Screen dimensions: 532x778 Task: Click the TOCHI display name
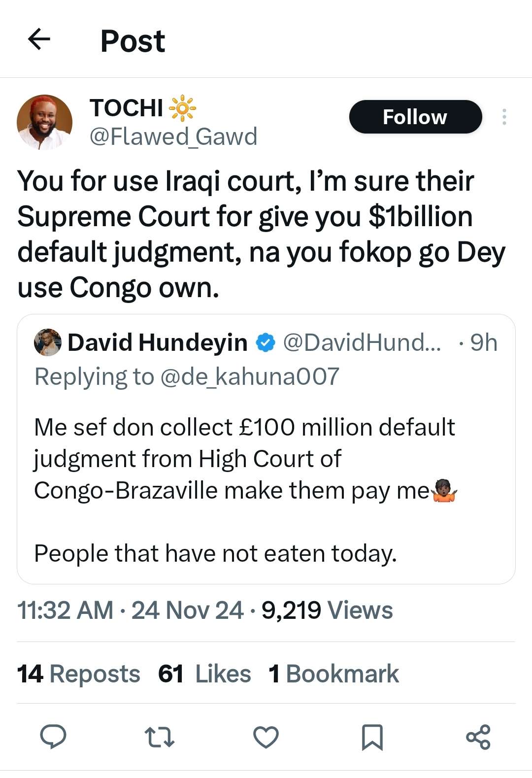click(x=127, y=108)
